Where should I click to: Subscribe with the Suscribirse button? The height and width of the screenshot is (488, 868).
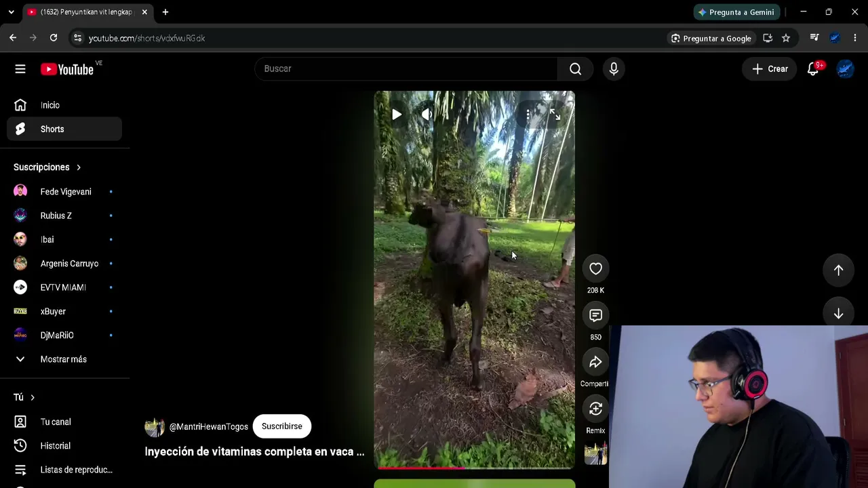tap(281, 426)
